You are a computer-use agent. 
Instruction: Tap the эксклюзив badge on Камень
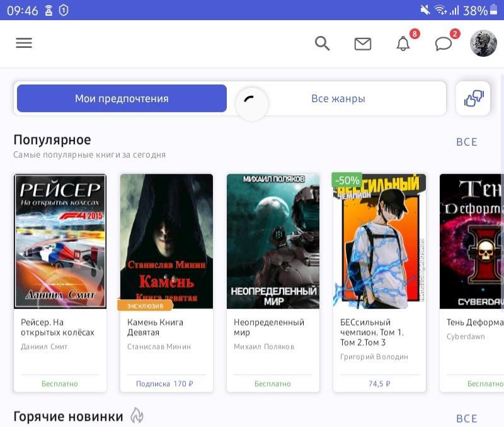[146, 306]
